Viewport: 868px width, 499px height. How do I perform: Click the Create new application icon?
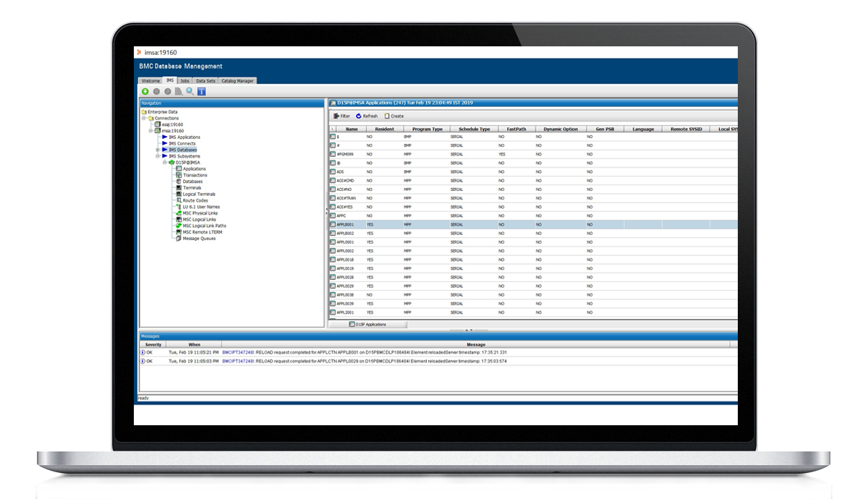click(x=394, y=116)
